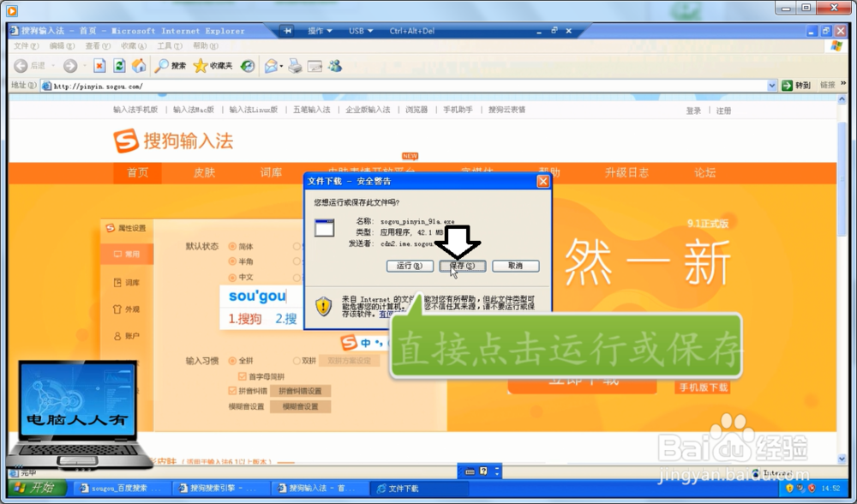Viewport: 857px width, 504px height.
Task: Select the 双拼 radio button
Action: tap(297, 361)
